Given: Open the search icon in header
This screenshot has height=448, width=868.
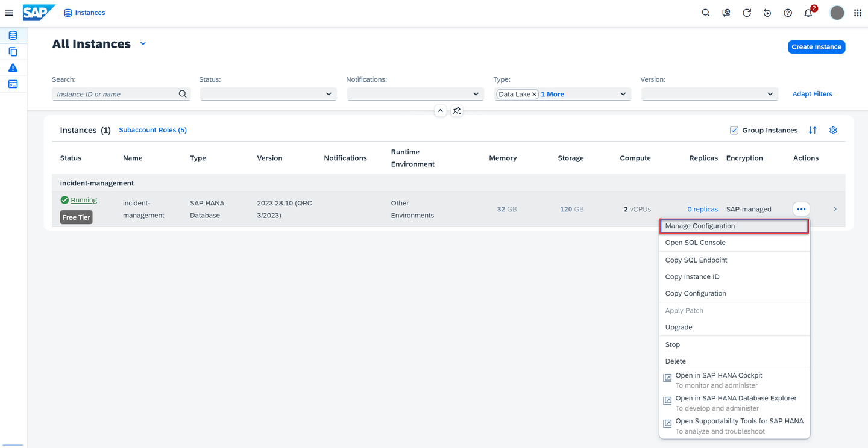Looking at the screenshot, I should (706, 13).
